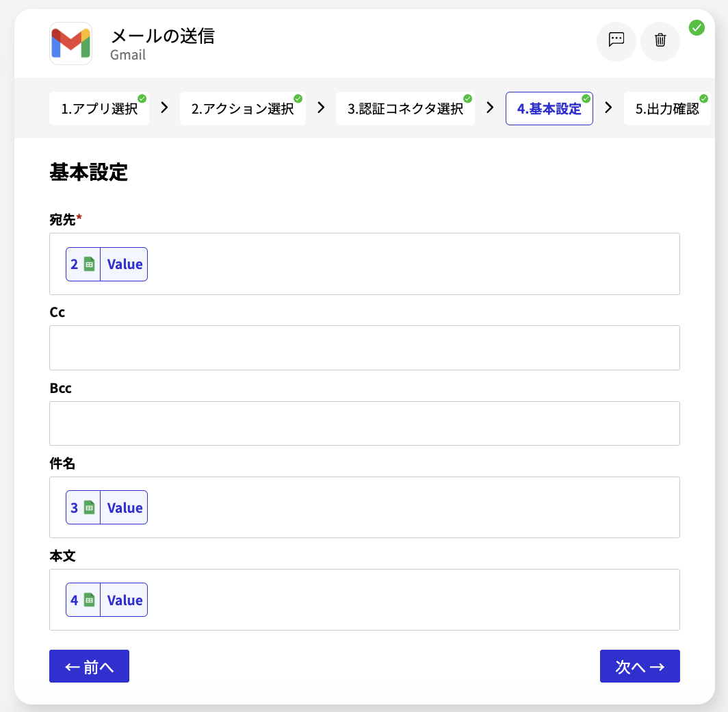
Task: Click the chevron after 認証コネクタ選択 step
Action: 490,107
